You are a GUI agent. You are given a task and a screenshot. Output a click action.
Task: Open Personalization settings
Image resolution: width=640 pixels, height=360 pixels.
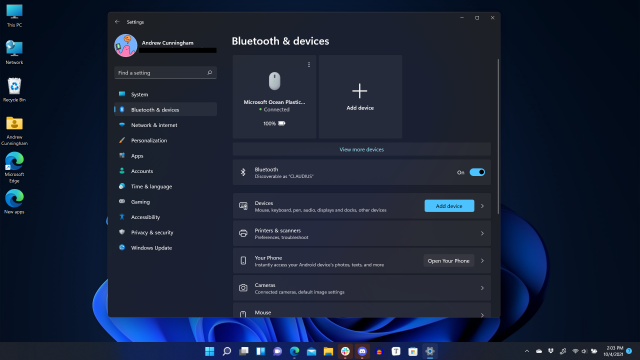click(165, 140)
